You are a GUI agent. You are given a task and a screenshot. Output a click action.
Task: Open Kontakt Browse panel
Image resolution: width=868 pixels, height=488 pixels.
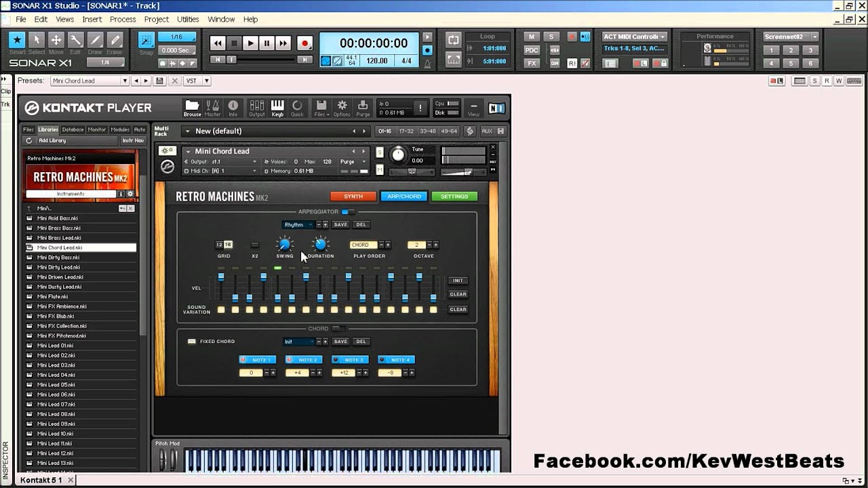[x=193, y=108]
